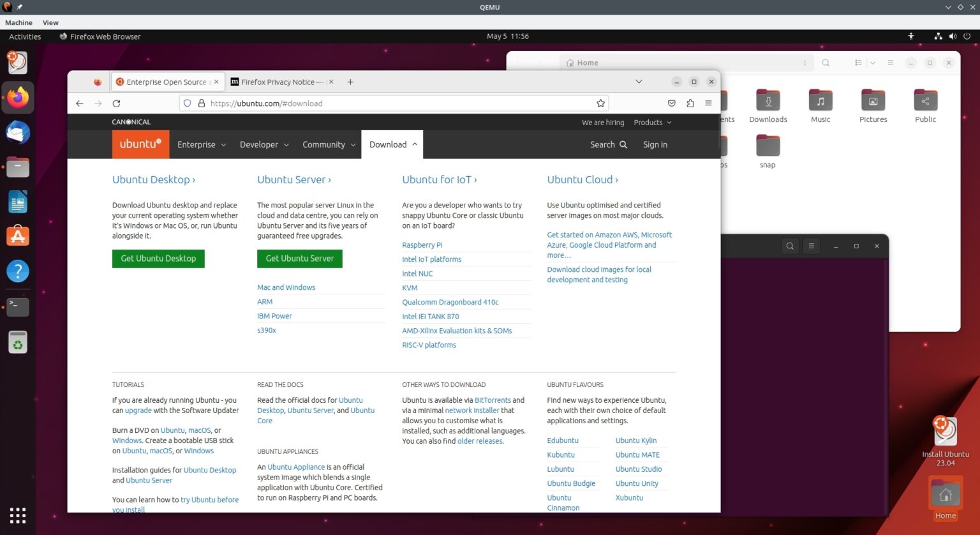Image resolution: width=980 pixels, height=535 pixels.
Task: Open the Community navigation dropdown
Action: 328,144
